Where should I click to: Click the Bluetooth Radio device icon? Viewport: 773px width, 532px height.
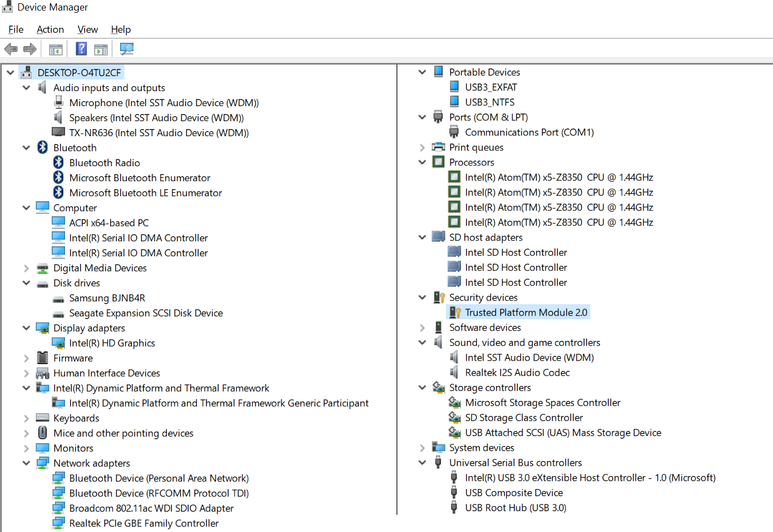click(58, 162)
